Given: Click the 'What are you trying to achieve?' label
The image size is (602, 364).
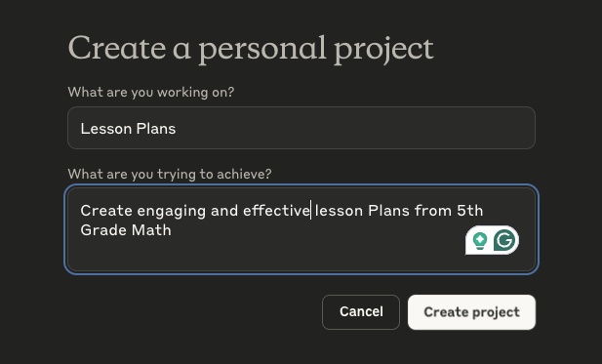Looking at the screenshot, I should (170, 174).
